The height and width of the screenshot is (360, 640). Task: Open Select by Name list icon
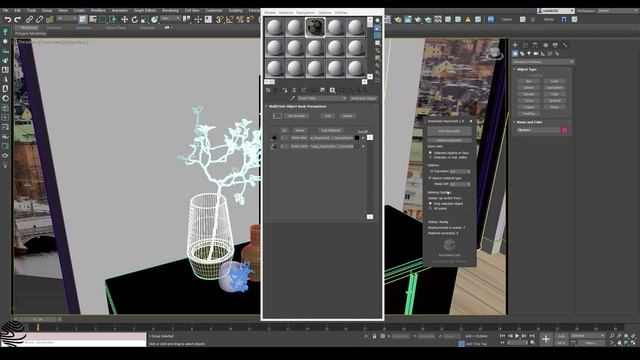pos(93,19)
